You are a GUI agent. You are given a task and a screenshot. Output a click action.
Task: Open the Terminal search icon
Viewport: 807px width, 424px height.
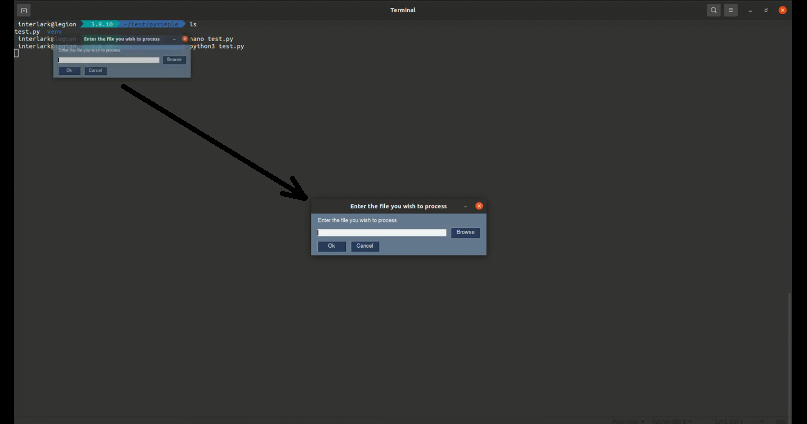coord(713,10)
